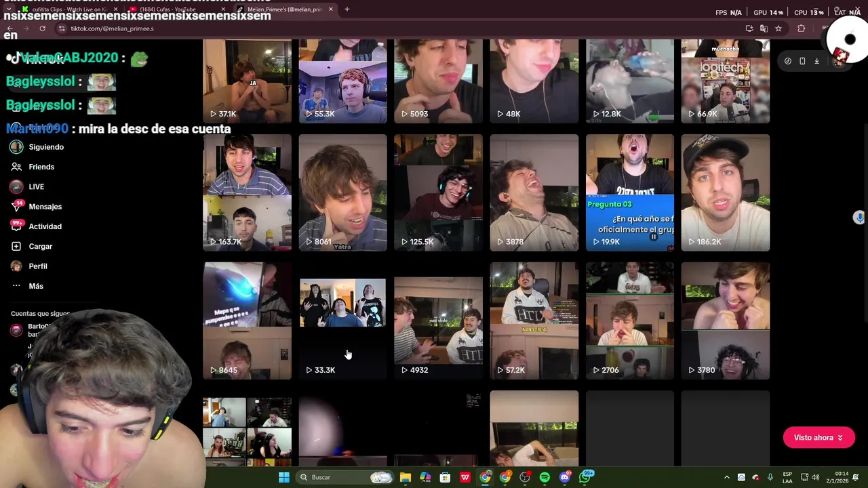Open Spotify from the taskbar
This screenshot has height=488, width=868.
point(545,477)
